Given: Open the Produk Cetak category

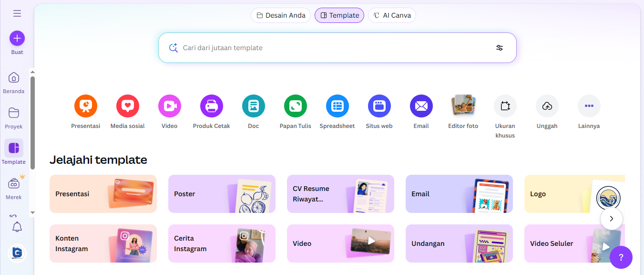Looking at the screenshot, I should coord(211,106).
